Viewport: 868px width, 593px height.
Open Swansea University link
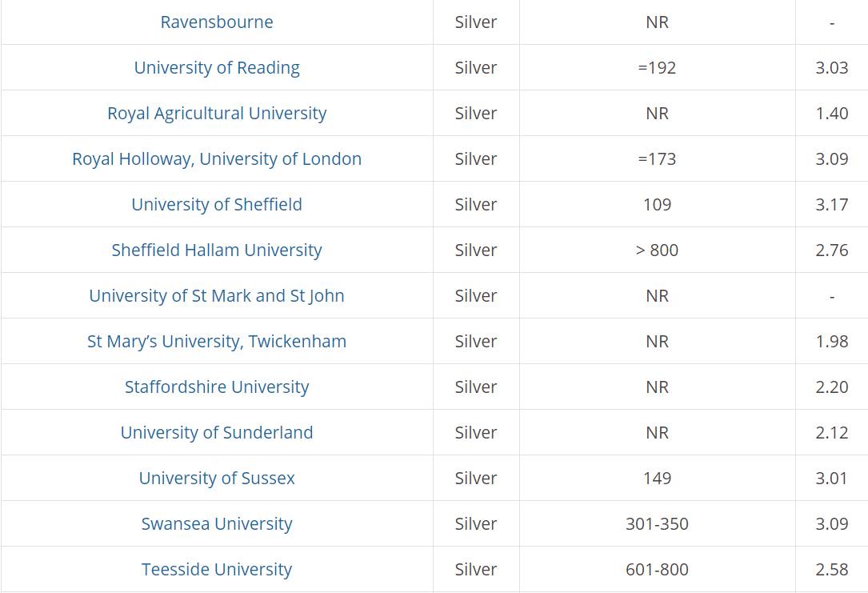click(x=217, y=524)
